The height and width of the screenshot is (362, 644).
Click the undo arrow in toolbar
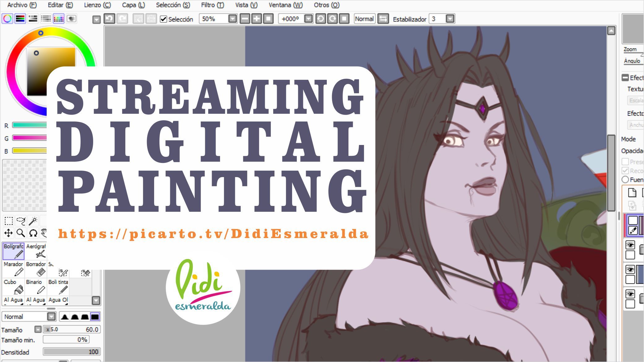coord(109,19)
